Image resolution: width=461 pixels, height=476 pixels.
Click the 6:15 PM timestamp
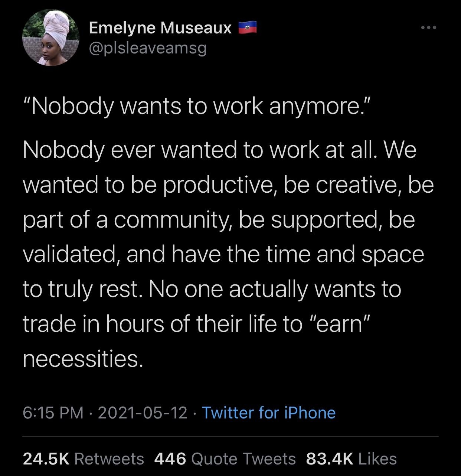[x=53, y=413]
